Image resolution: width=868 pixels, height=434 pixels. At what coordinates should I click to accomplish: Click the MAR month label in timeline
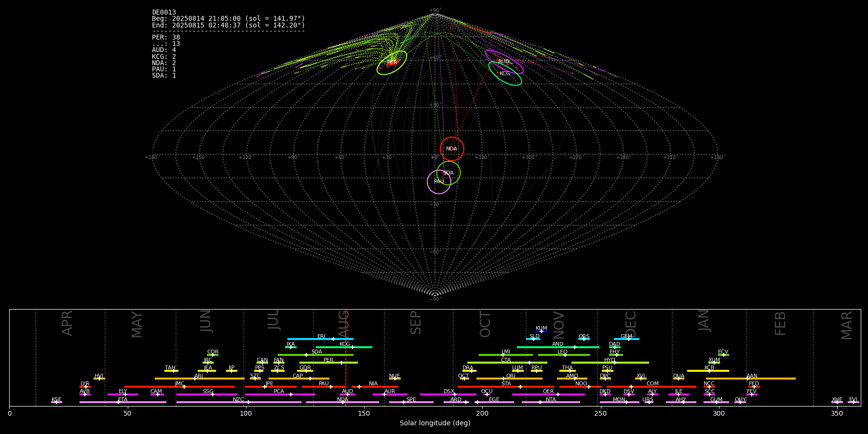pyautogui.click(x=847, y=325)
